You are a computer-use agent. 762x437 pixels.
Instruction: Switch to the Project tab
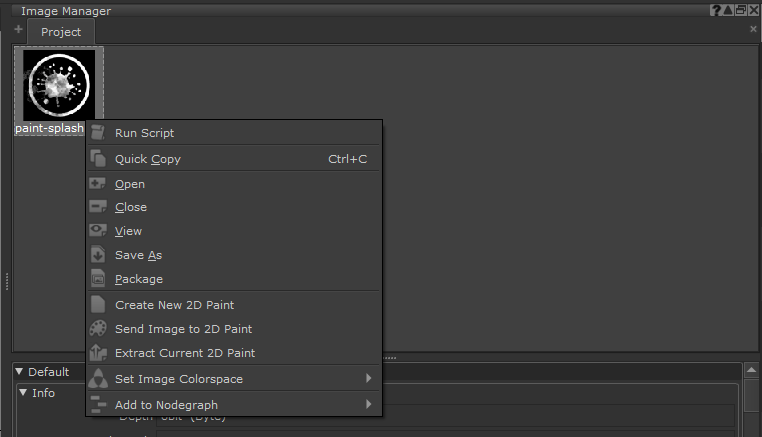coord(61,32)
